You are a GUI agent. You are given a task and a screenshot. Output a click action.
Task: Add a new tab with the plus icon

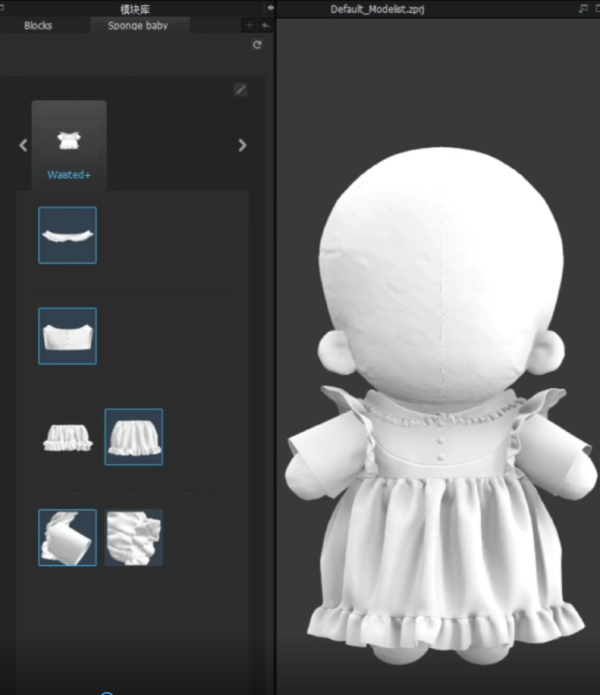click(x=249, y=25)
